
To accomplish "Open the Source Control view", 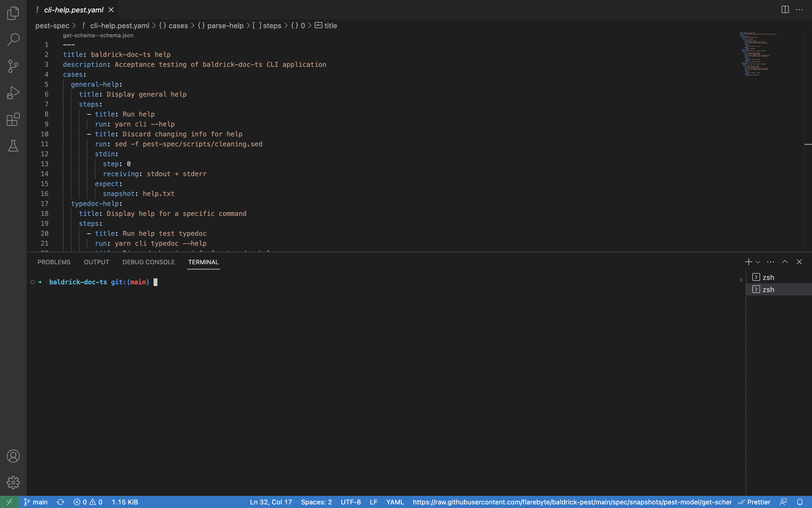I will point(13,66).
